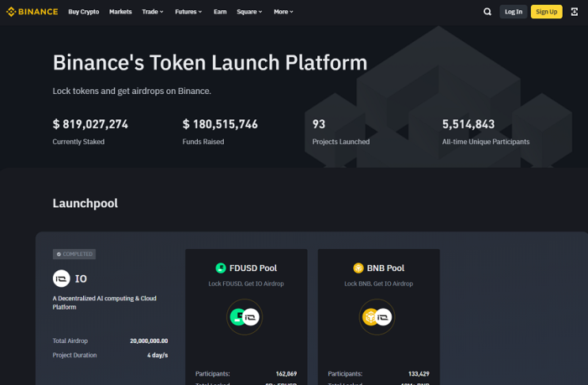Expand the Trade dropdown menu

(153, 12)
